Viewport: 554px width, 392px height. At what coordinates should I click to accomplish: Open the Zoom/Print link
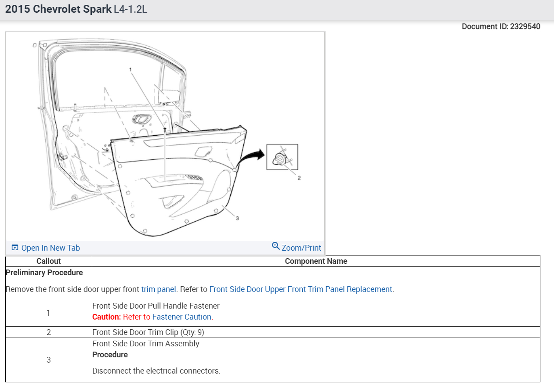(301, 248)
